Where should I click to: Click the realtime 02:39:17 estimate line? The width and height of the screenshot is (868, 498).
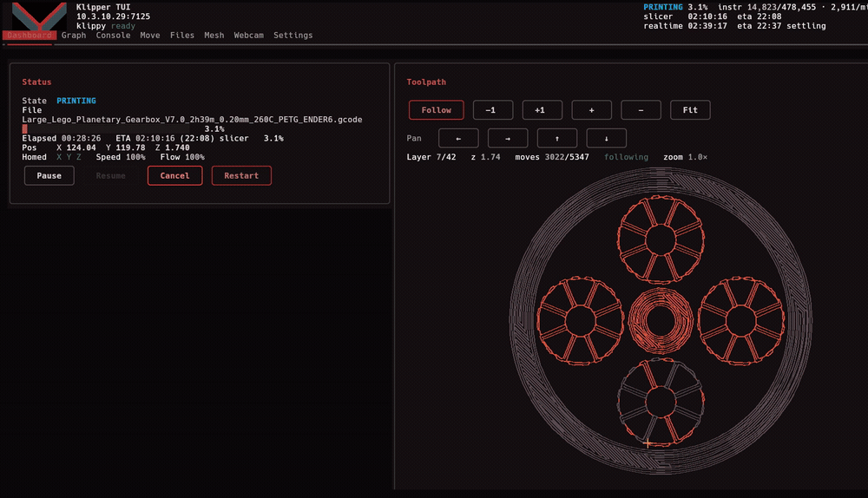(x=734, y=26)
